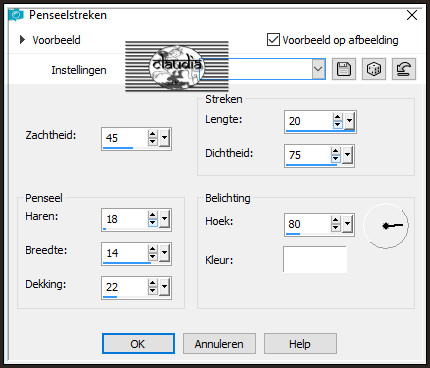This screenshot has width=430, height=368.
Task: Open the Breedte slider dropdown arrow
Action: coord(164,253)
